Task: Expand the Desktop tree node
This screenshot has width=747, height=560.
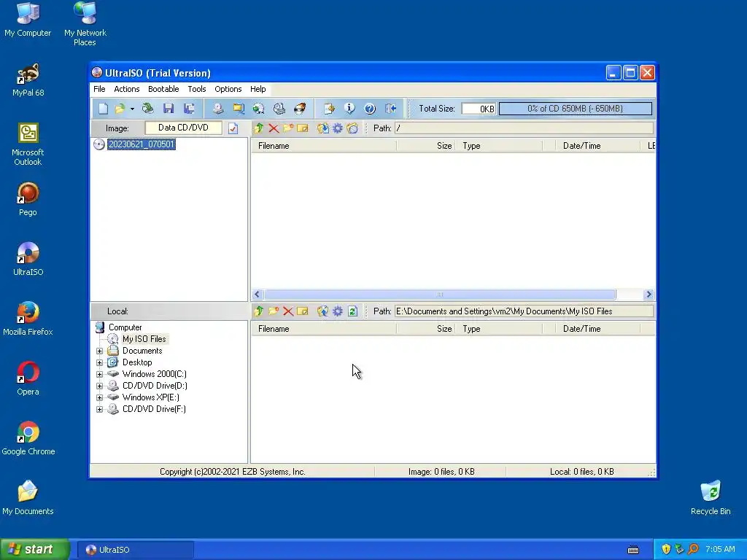Action: click(99, 362)
